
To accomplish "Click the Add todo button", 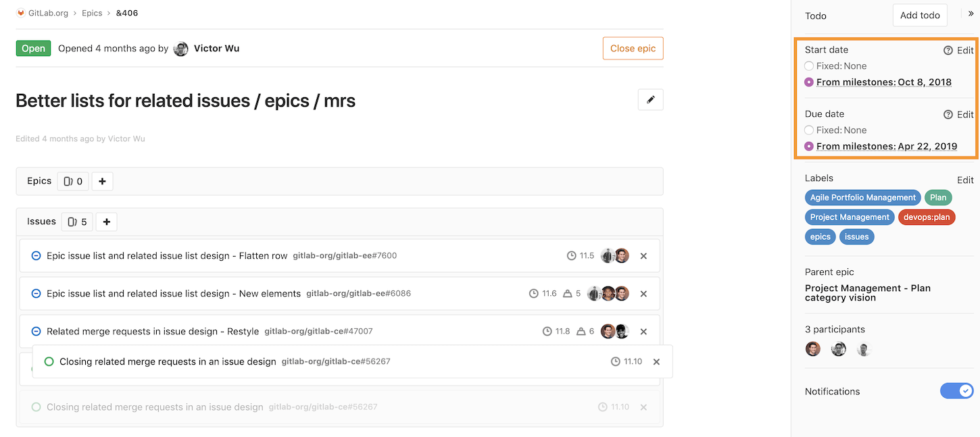I will [920, 16].
